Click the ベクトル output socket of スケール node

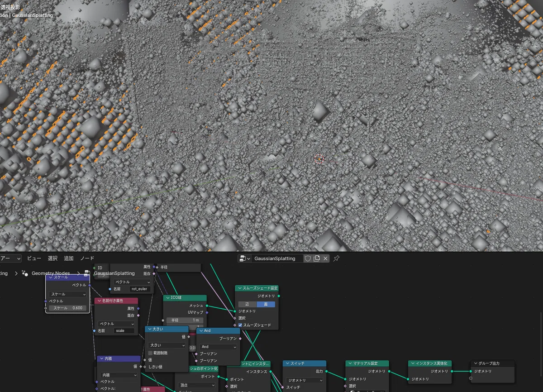(x=90, y=285)
